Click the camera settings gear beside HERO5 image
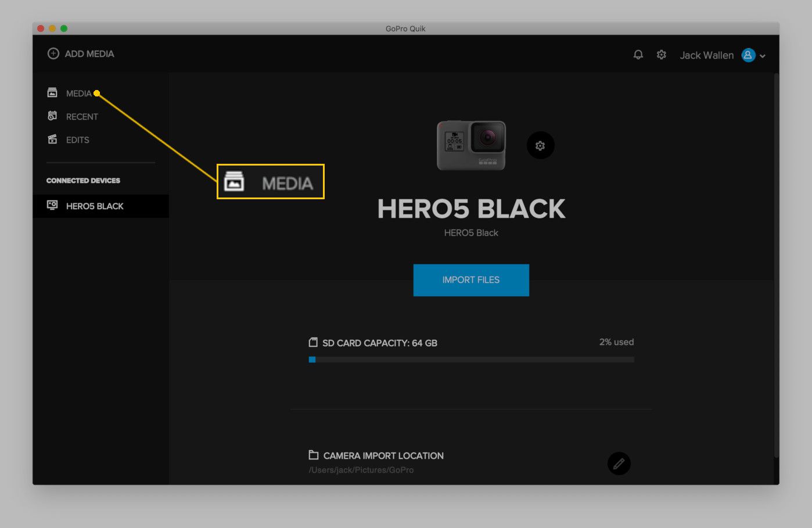The height and width of the screenshot is (528, 812). click(540, 145)
